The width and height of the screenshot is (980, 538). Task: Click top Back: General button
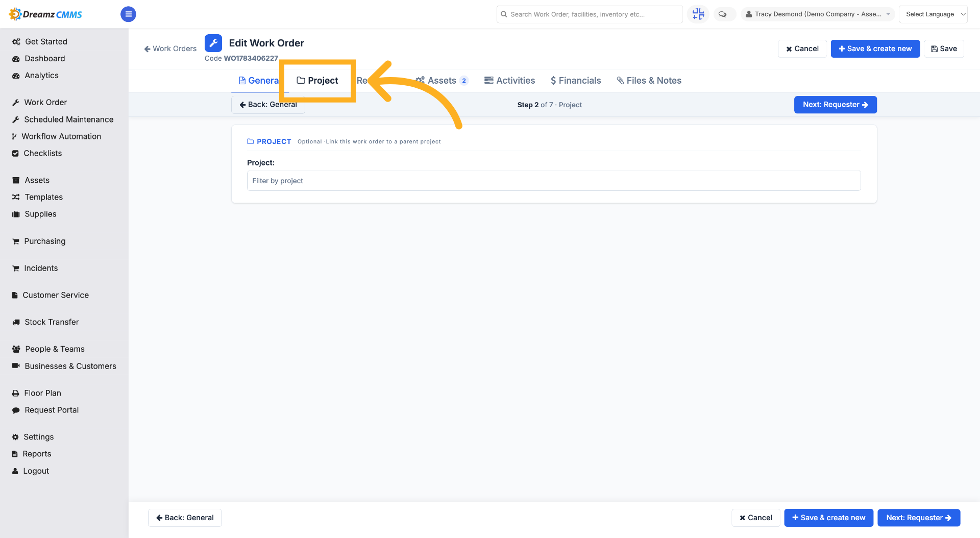[268, 105]
